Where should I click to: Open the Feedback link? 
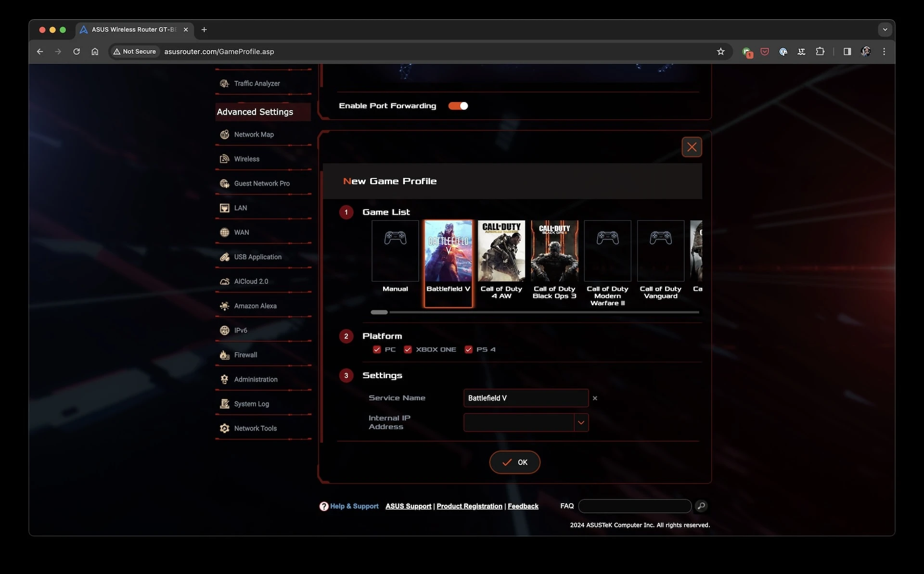point(523,506)
